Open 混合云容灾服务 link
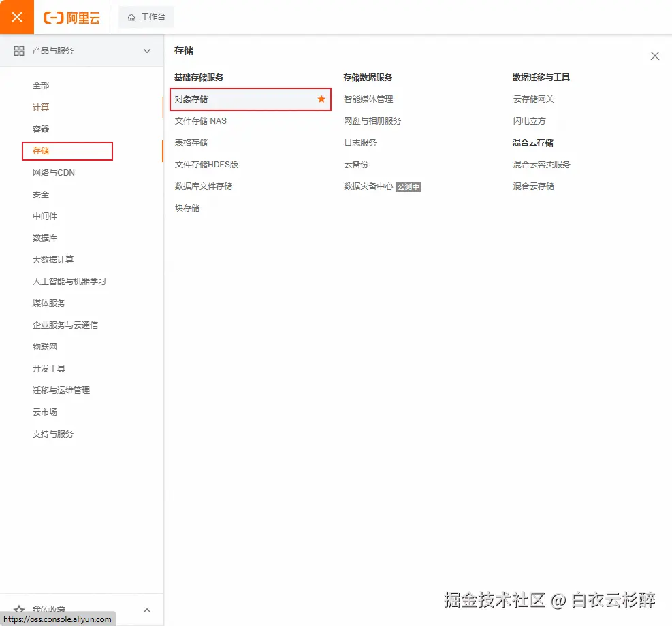Screen dimensions: 672x626 (x=542, y=165)
